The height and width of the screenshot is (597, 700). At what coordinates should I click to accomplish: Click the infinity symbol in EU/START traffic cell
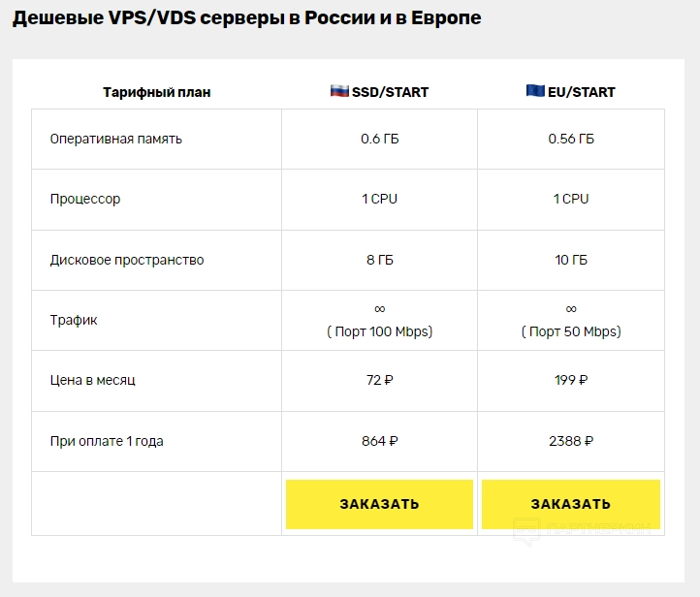point(570,308)
